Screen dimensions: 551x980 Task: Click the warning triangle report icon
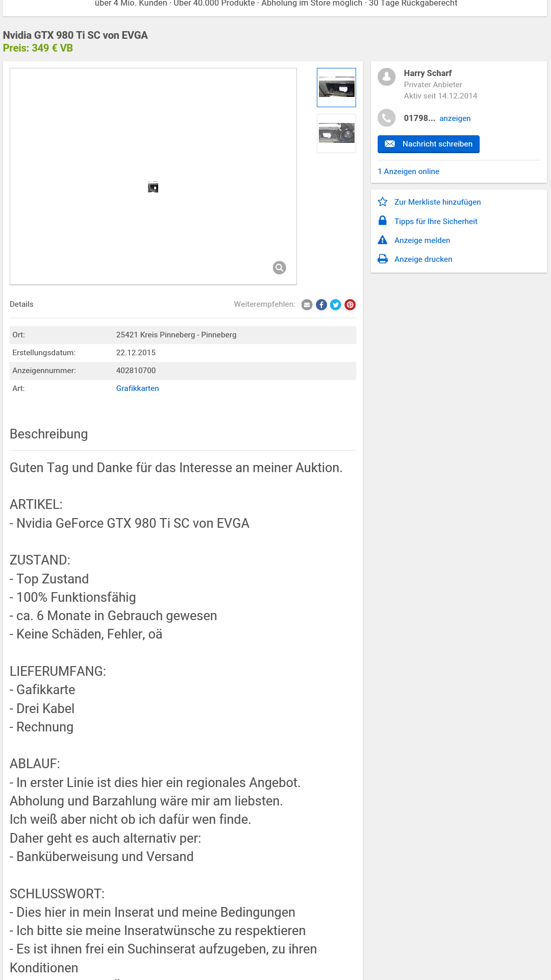(383, 240)
